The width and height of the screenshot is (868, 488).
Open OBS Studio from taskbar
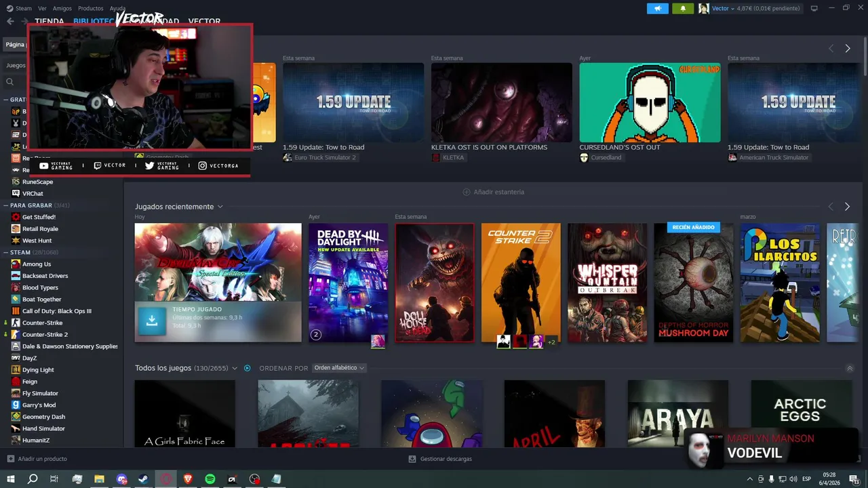(x=254, y=479)
